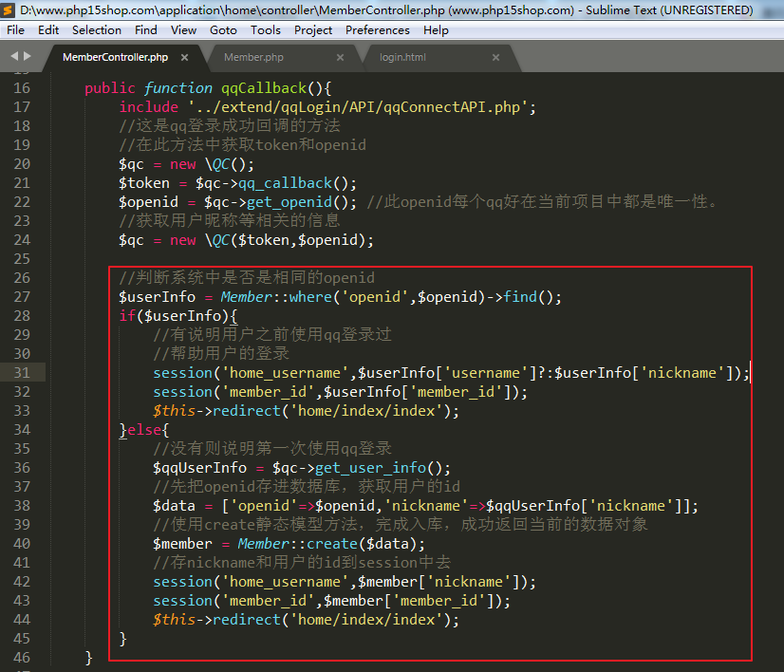
Task: Close the login.html tab
Action: tap(495, 57)
